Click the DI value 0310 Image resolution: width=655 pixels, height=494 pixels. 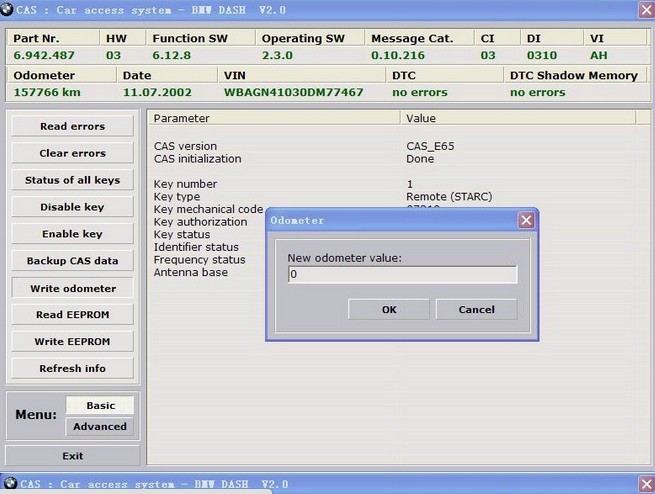(542, 55)
